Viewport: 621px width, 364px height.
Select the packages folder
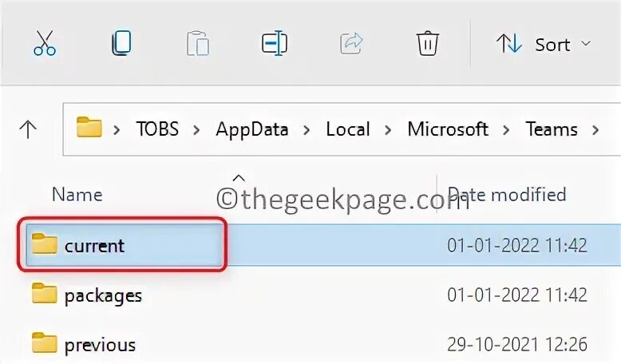coord(103,295)
